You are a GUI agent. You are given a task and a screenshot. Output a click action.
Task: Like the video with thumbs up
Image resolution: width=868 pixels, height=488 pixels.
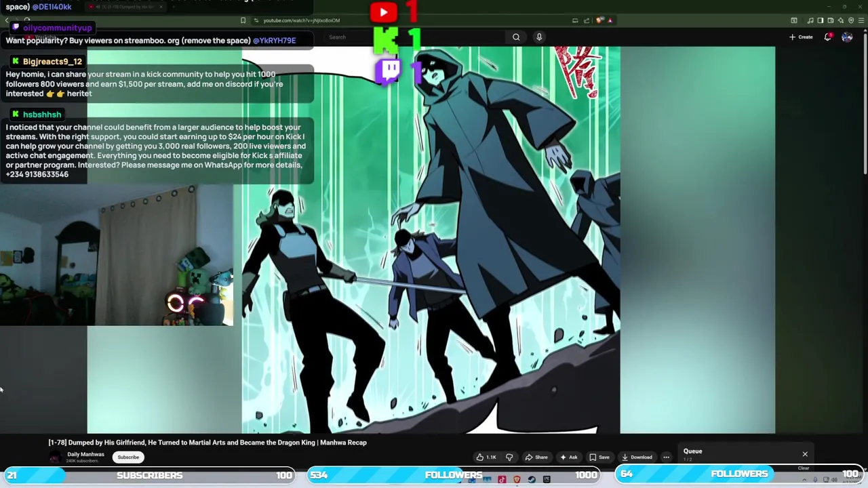point(486,457)
